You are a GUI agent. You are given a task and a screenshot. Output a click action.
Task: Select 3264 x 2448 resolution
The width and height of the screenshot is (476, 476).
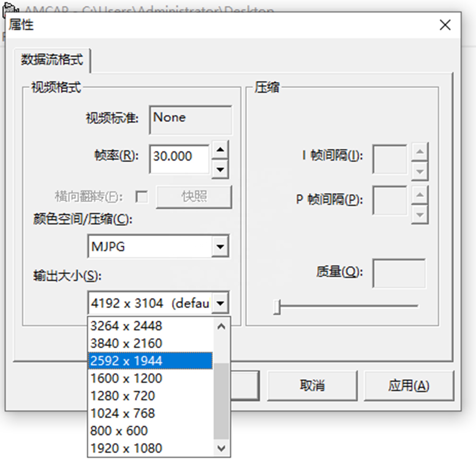pyautogui.click(x=150, y=326)
